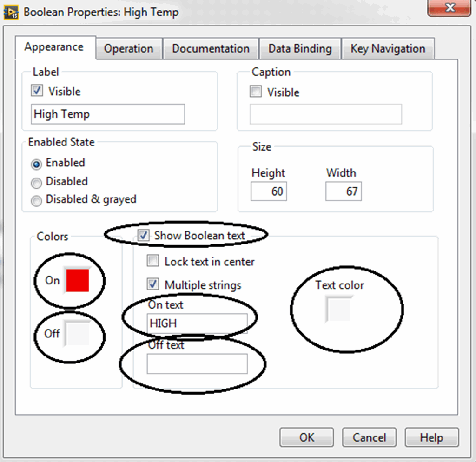View the Key Navigation tab
The width and height of the screenshot is (476, 462).
388,48
